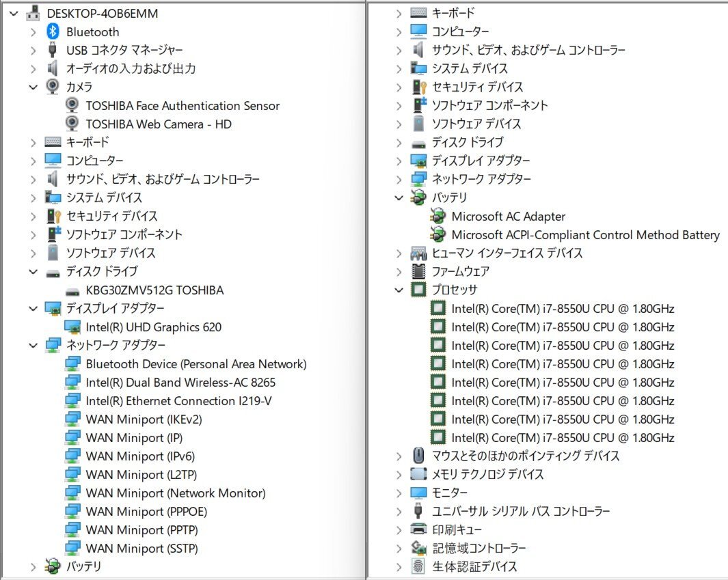This screenshot has height=580, width=728.
Task: Click the 生体認証デバイス fingerprint icon
Action: (x=418, y=566)
